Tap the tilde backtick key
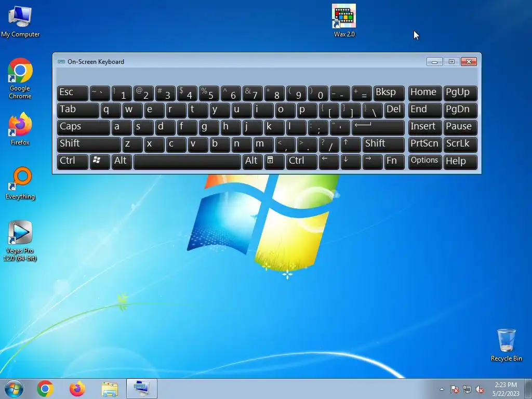This screenshot has height=399, width=532. 100,94
